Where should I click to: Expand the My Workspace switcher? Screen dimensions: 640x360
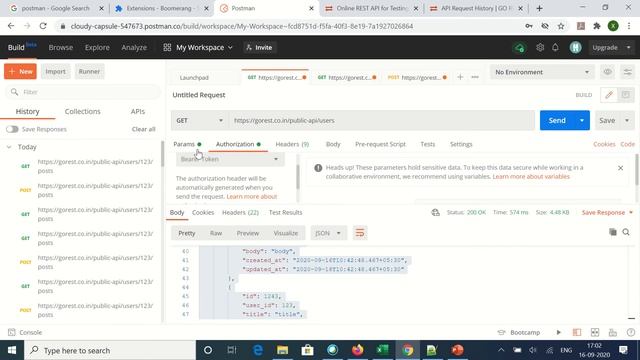(204, 47)
